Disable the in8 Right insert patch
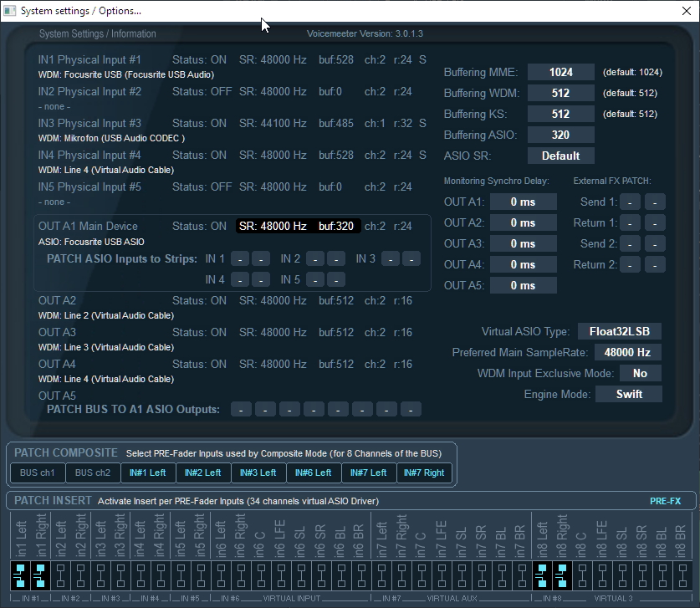Image resolution: width=700 pixels, height=608 pixels. tap(562, 575)
